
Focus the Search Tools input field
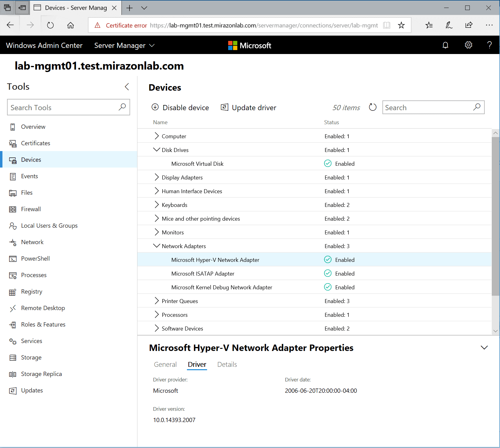[63, 107]
